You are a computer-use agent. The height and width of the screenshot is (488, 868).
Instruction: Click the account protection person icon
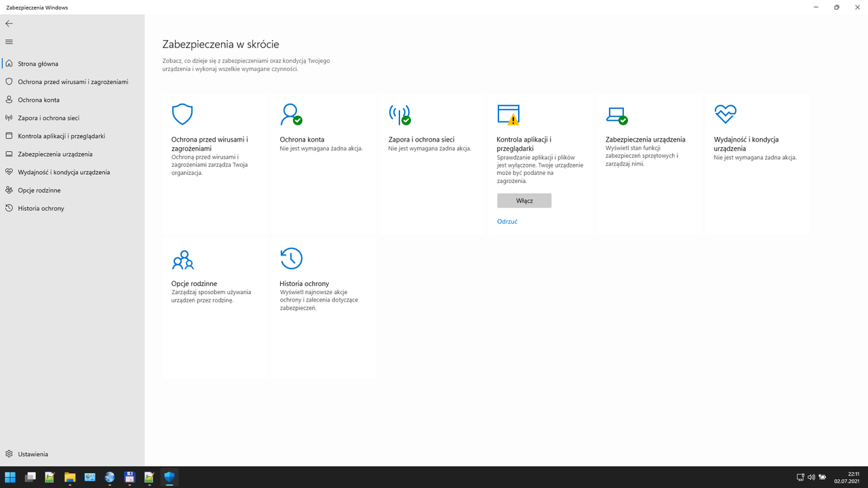click(x=291, y=115)
